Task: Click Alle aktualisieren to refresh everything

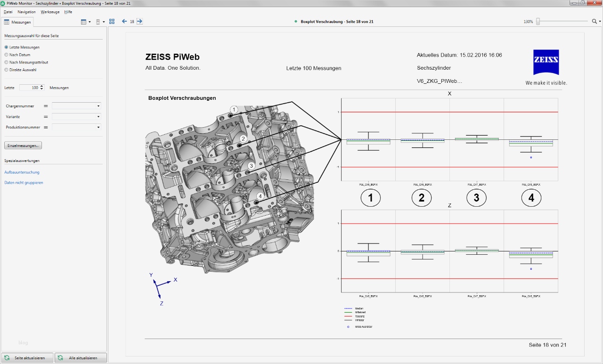Action: (81, 358)
